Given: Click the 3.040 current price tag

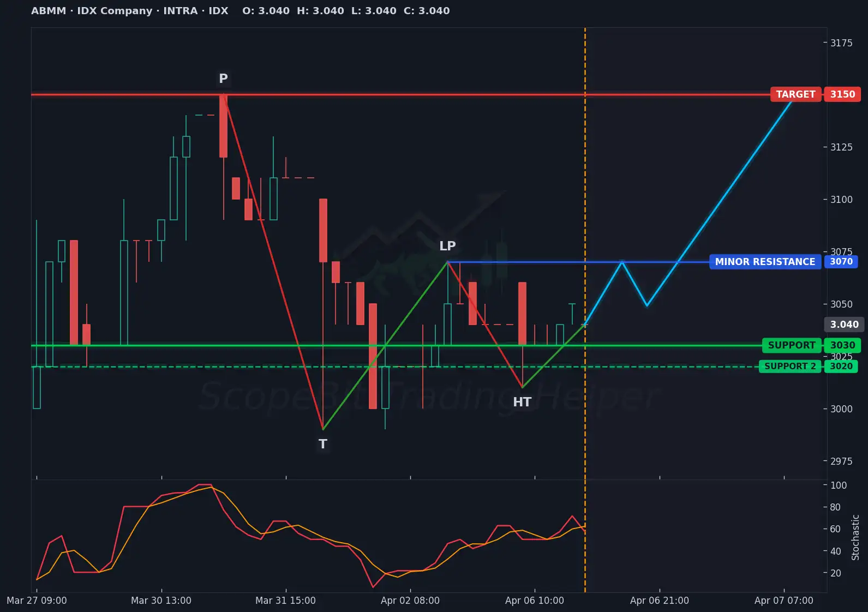Looking at the screenshot, I should (844, 325).
